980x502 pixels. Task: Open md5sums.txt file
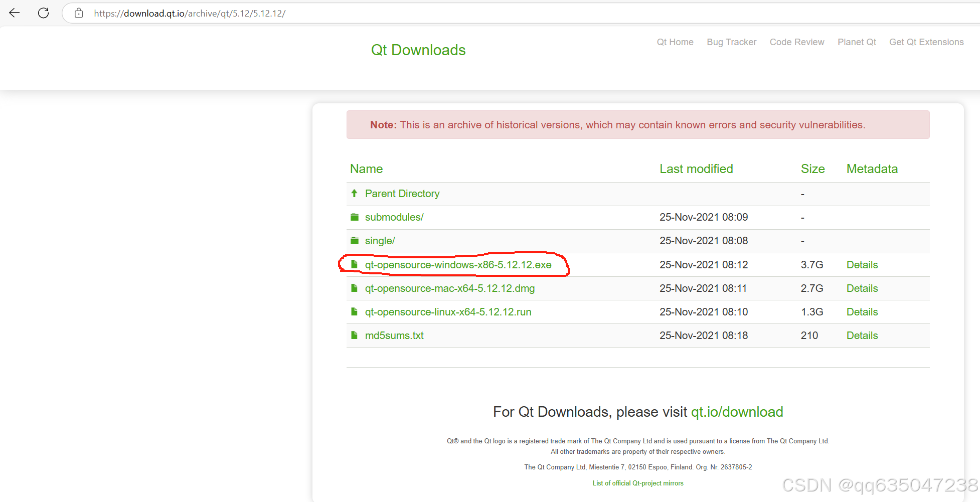[x=394, y=336]
